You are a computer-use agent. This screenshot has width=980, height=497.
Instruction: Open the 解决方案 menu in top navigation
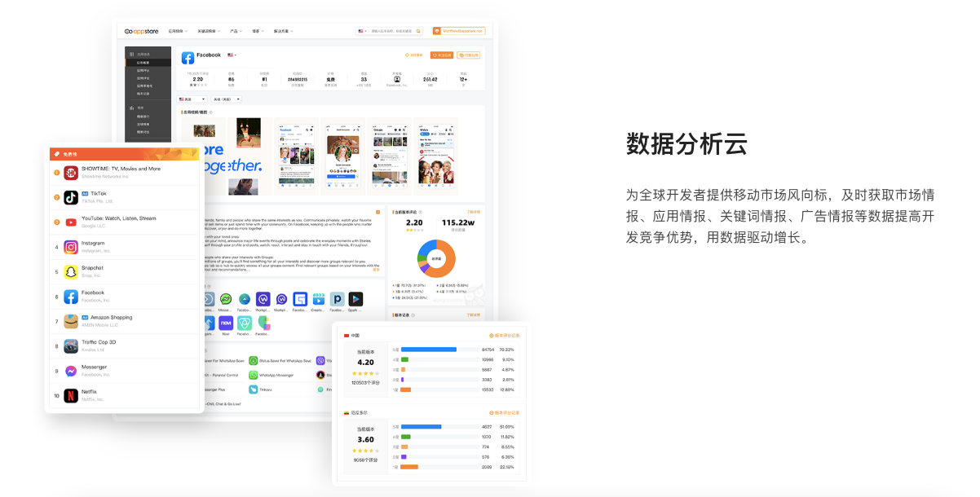click(x=283, y=31)
